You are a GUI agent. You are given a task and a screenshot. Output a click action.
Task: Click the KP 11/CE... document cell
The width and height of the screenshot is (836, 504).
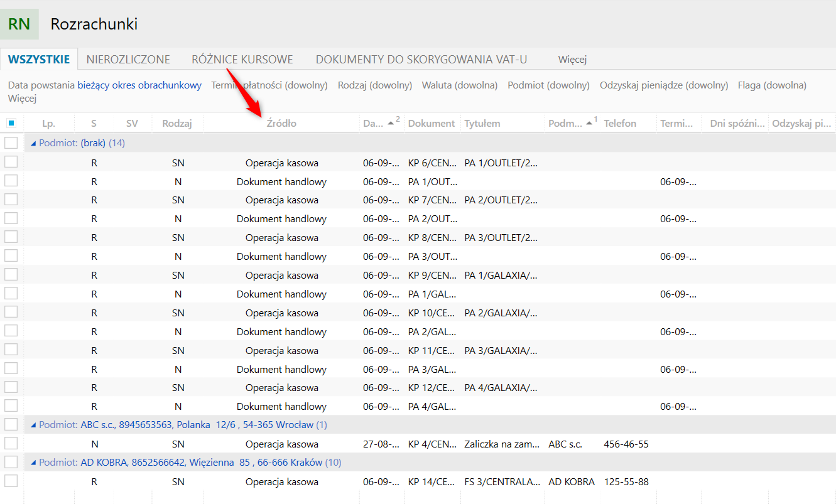click(x=432, y=351)
